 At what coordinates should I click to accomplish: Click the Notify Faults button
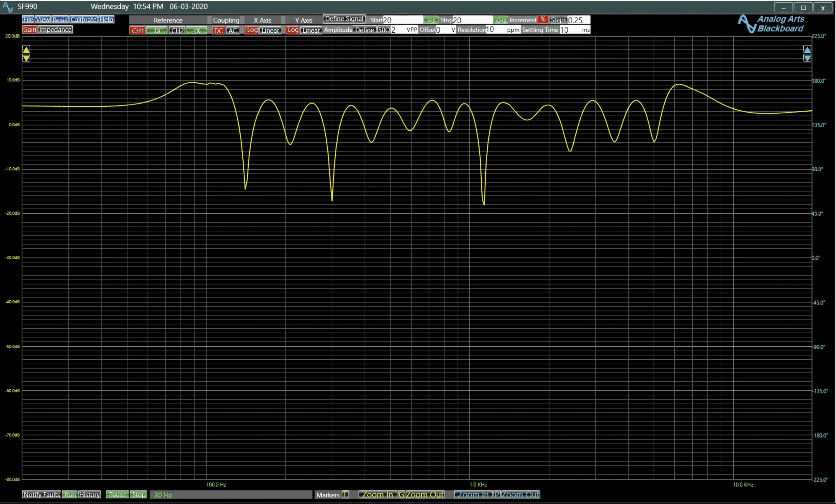point(42,495)
